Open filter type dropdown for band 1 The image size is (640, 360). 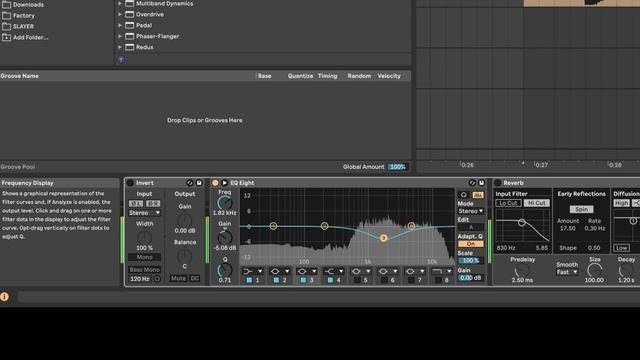click(x=252, y=271)
